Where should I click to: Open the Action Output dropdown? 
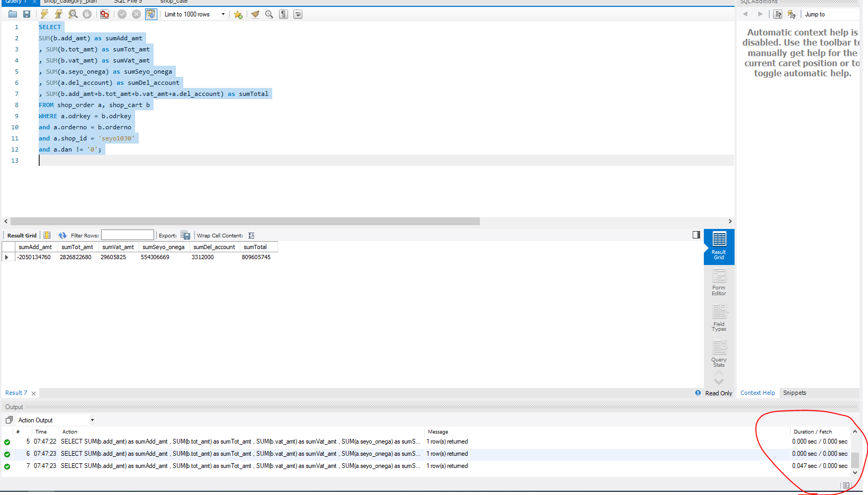click(56, 420)
